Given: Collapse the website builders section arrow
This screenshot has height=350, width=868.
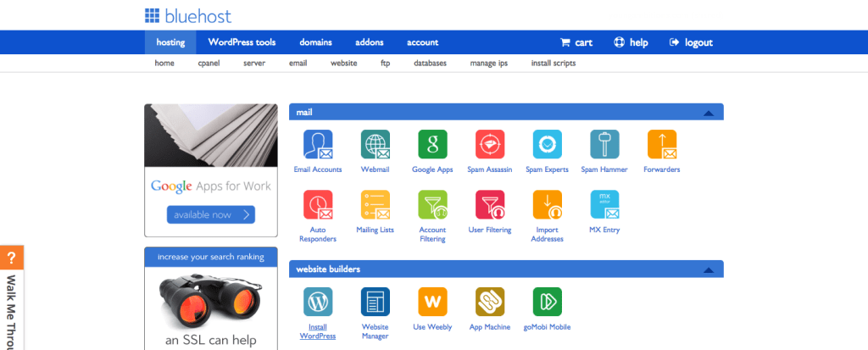Looking at the screenshot, I should [708, 270].
